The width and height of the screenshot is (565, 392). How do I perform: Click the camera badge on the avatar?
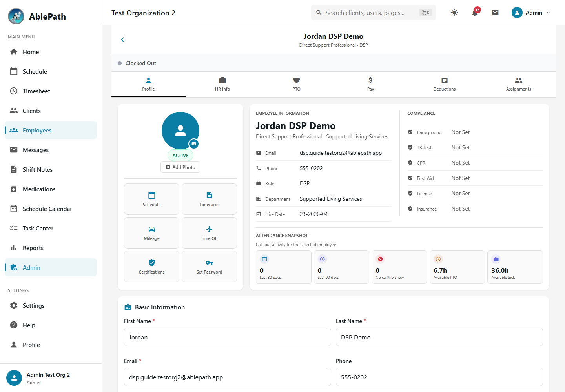[193, 143]
